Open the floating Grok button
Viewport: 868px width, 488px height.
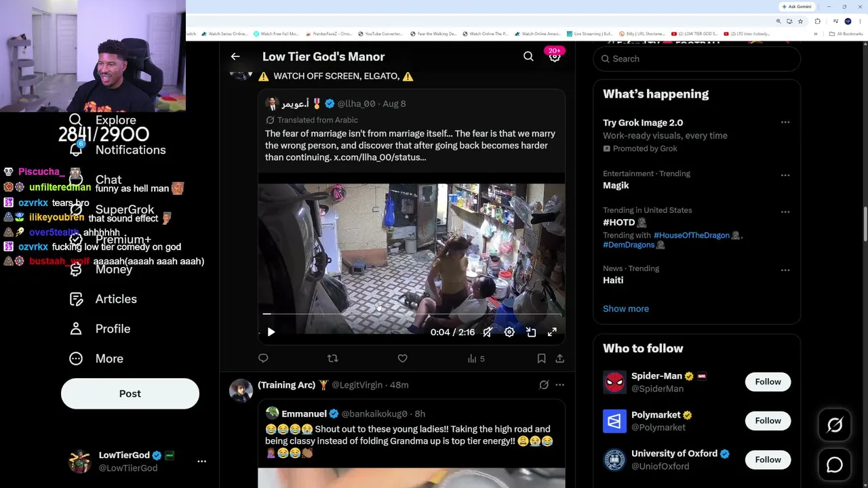[835, 425]
